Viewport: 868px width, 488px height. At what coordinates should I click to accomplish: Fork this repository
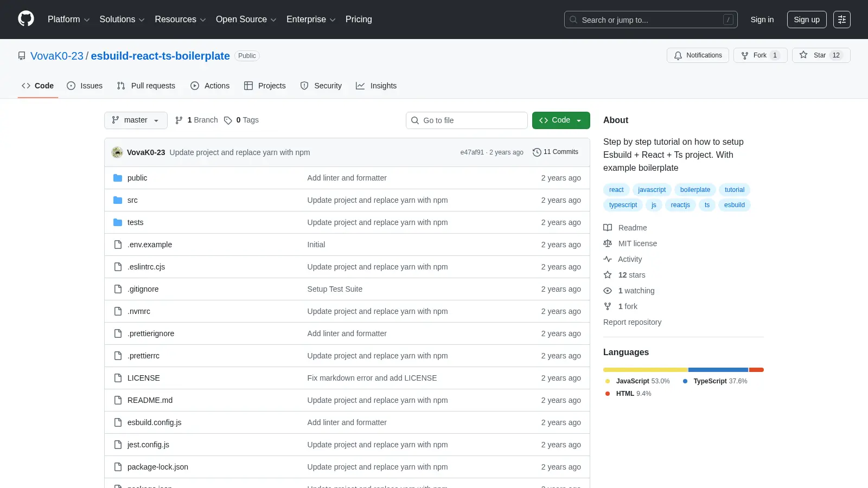[x=761, y=55]
